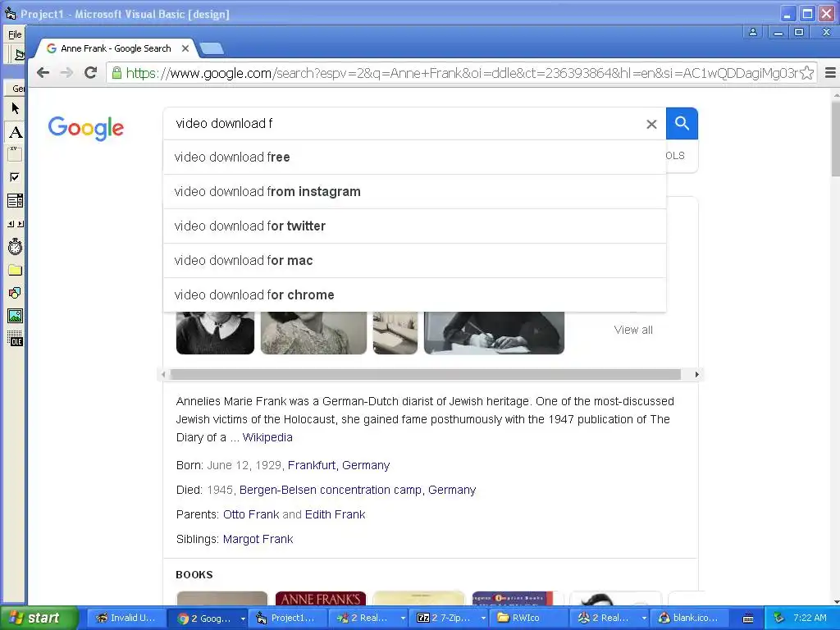Click image carousel right scroll arrow
The height and width of the screenshot is (630, 840).
tap(696, 374)
